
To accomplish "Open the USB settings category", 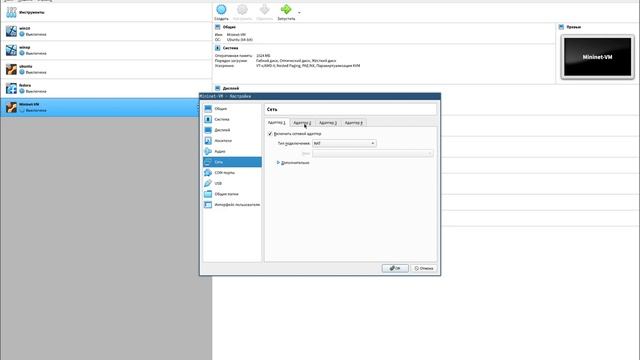I will pyautogui.click(x=232, y=183).
